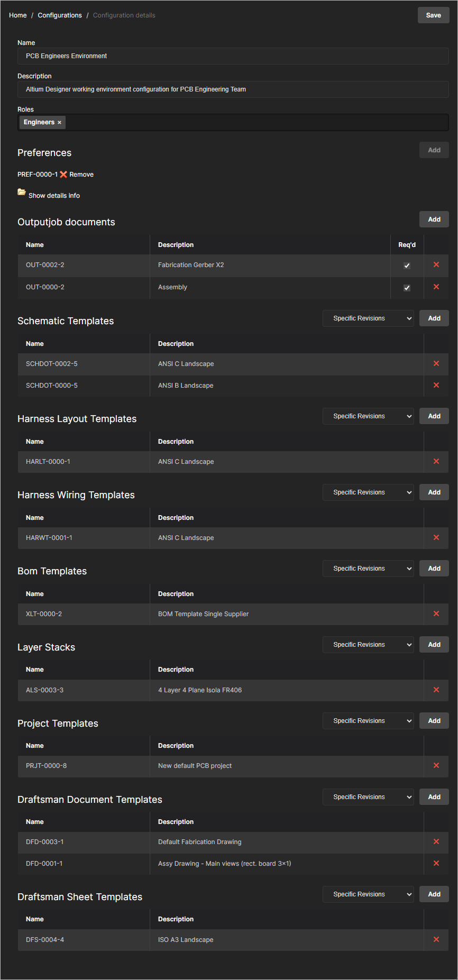Viewport: 458px width, 980px height.
Task: Open Draftsman Sheet Templates revisions dropdown
Action: [368, 894]
